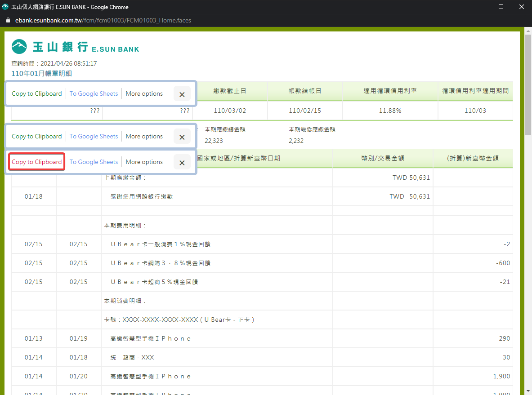The width and height of the screenshot is (532, 395).
Task: Click the 290 transaction amount
Action: click(505, 338)
